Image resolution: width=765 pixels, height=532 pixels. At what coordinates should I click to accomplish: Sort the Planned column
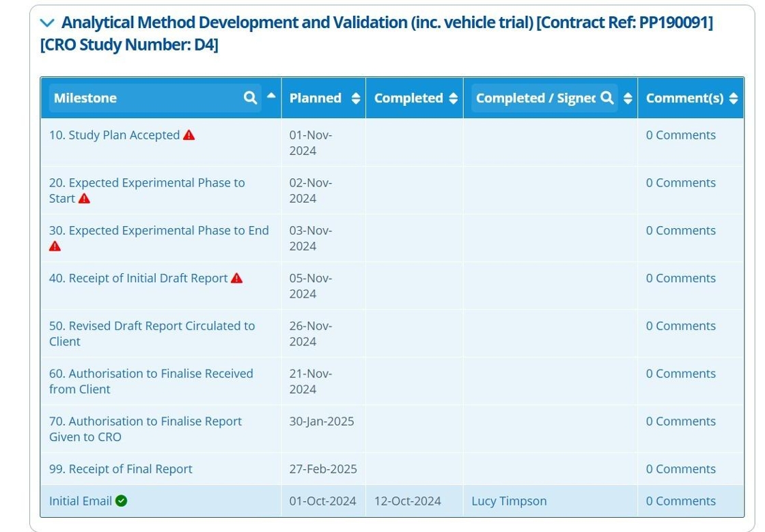tap(355, 98)
